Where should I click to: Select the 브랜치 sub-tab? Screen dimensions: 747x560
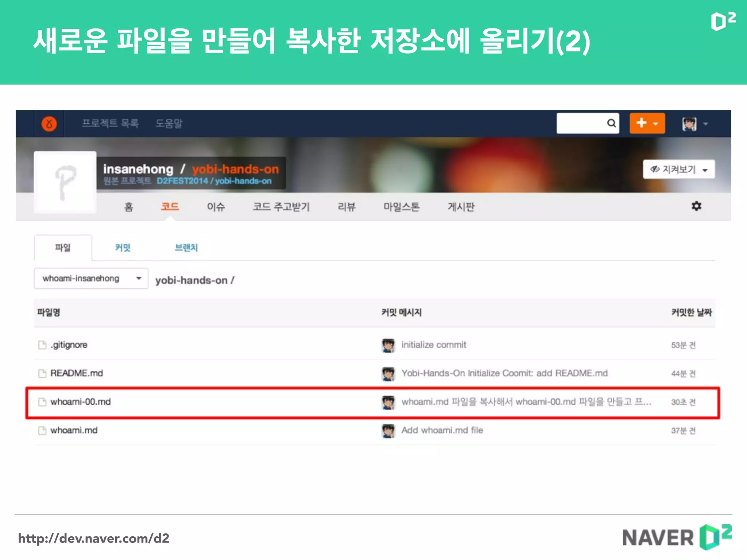coord(186,248)
